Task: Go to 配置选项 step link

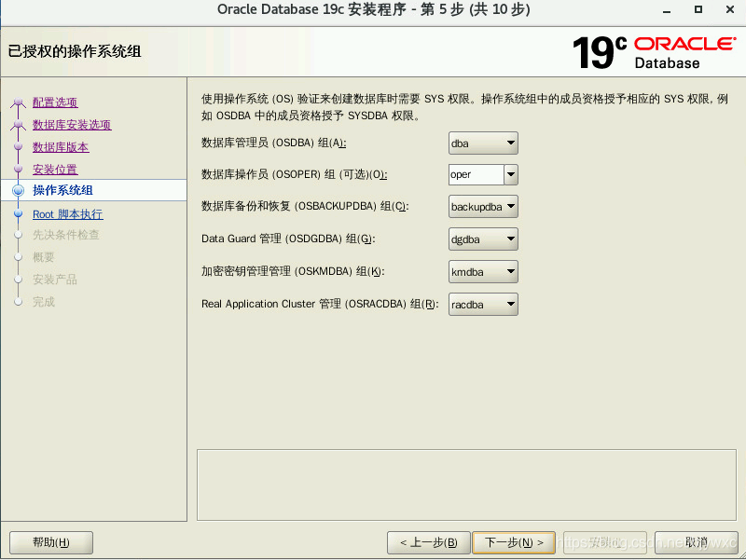Action: click(x=55, y=102)
